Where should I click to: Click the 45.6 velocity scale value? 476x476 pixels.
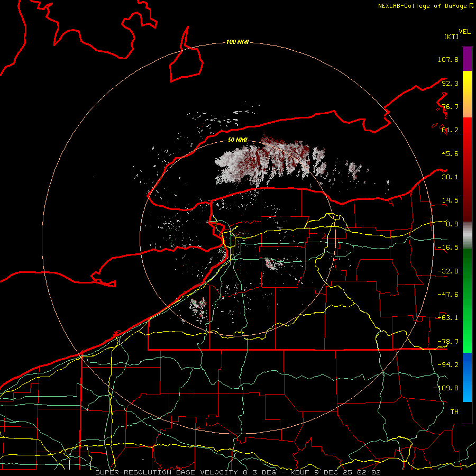[450, 153]
